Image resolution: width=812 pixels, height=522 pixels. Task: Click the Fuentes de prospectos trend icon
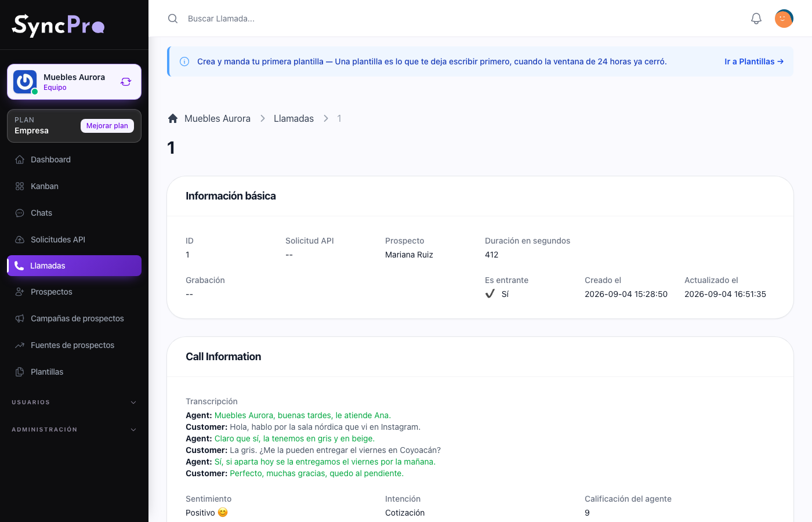pos(20,345)
